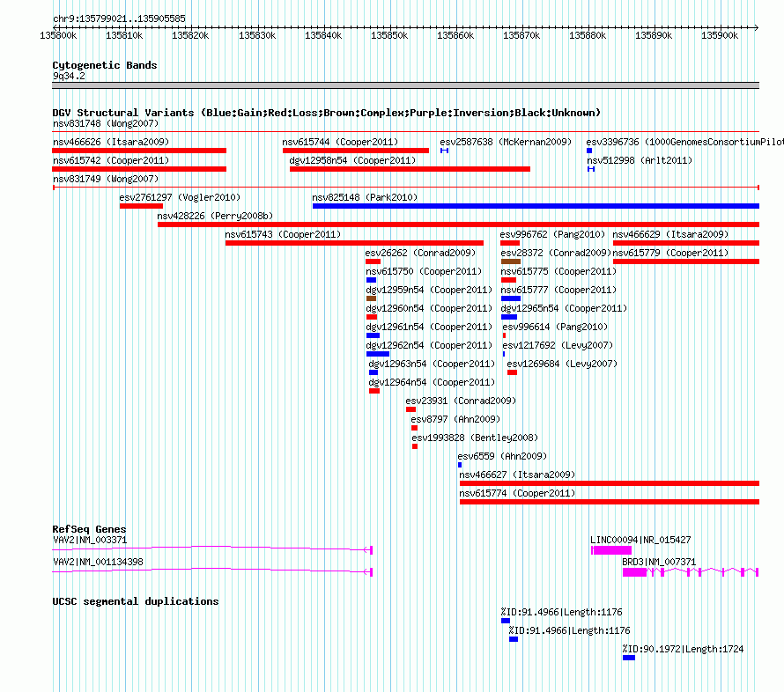Select dgv12965n54 (Cooper2011) label
Viewport: 784px width, 692px height.
click(564, 308)
